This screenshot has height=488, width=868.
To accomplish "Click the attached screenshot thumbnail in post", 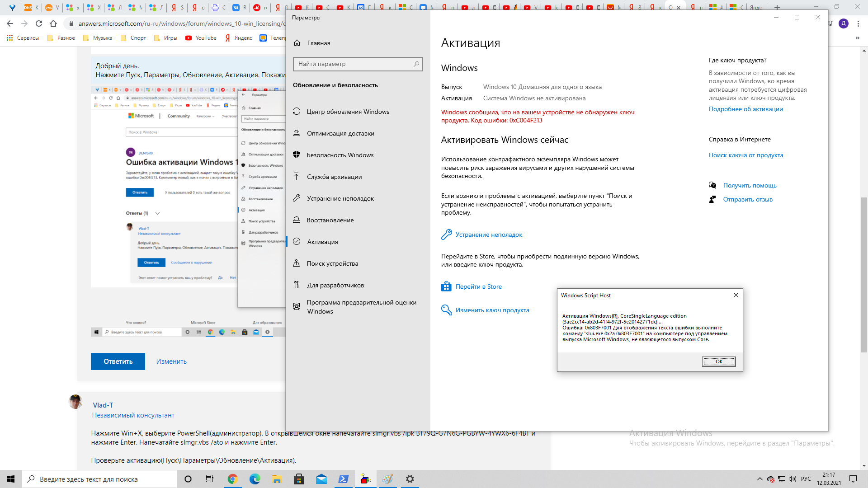I will click(188, 211).
